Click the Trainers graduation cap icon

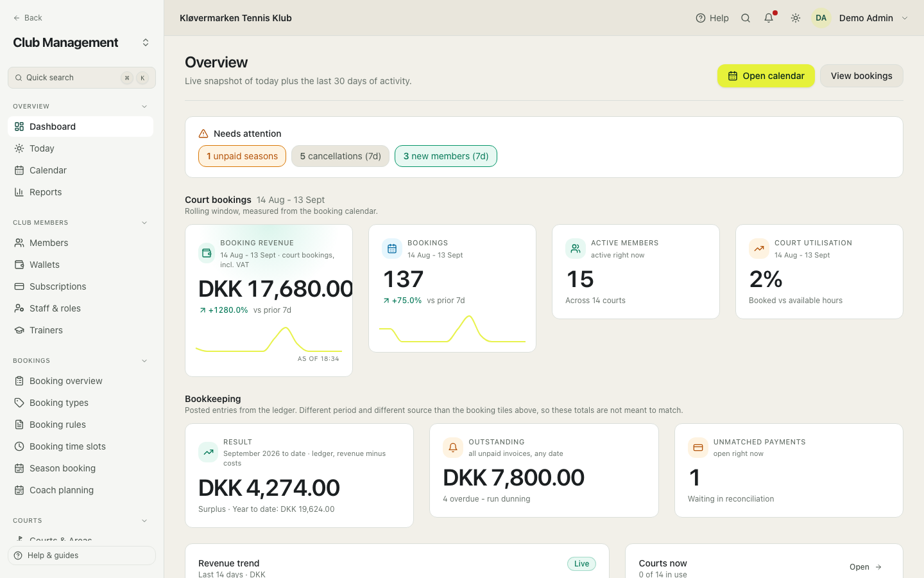click(19, 330)
